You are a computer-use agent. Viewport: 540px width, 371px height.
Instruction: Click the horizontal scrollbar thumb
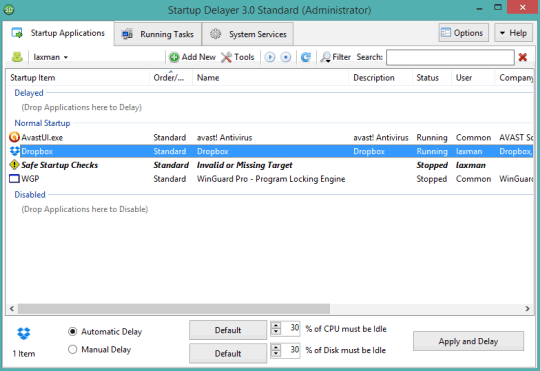pos(174,309)
